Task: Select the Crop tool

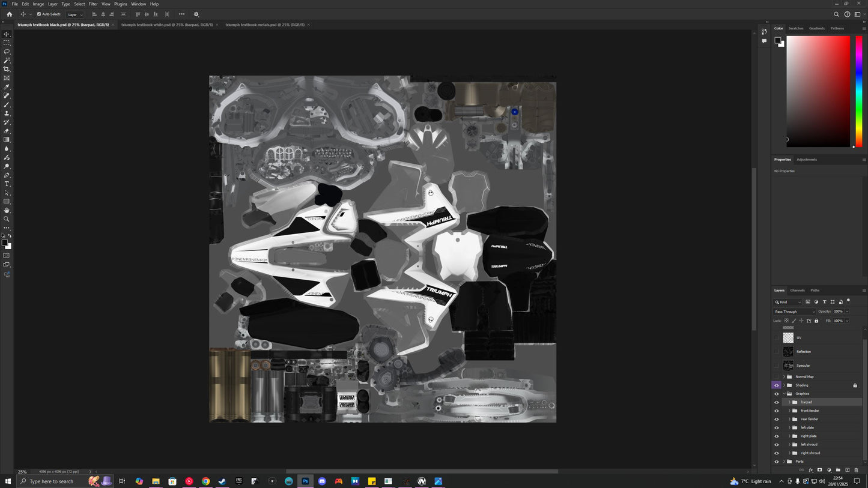Action: point(7,69)
